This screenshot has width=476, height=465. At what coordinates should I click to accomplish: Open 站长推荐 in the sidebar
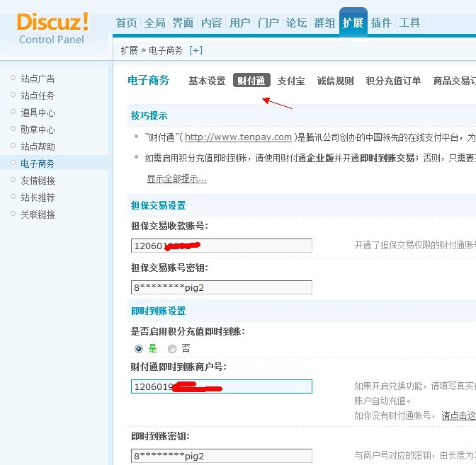click(x=38, y=197)
